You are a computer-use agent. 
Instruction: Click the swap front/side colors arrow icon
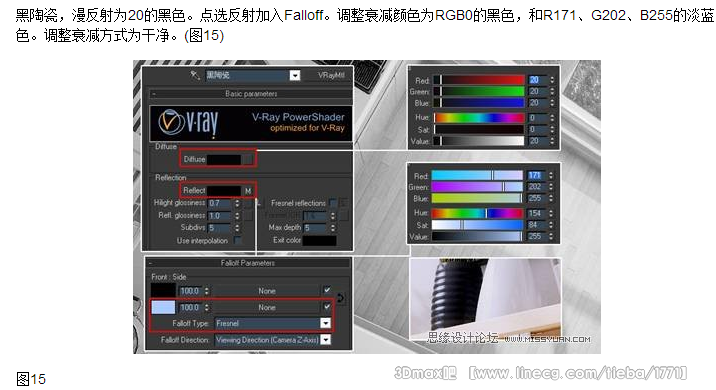(x=340, y=299)
